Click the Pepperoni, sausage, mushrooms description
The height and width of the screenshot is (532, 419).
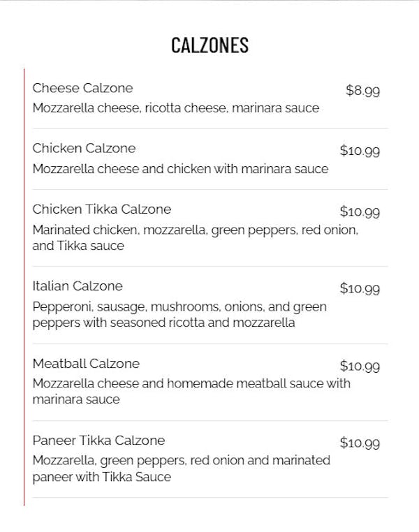point(179,314)
